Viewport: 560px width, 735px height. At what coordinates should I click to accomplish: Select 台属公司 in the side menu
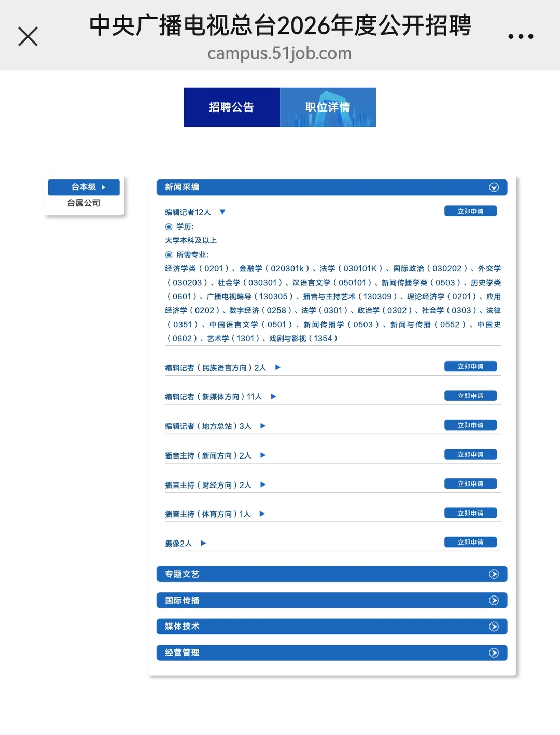click(84, 203)
